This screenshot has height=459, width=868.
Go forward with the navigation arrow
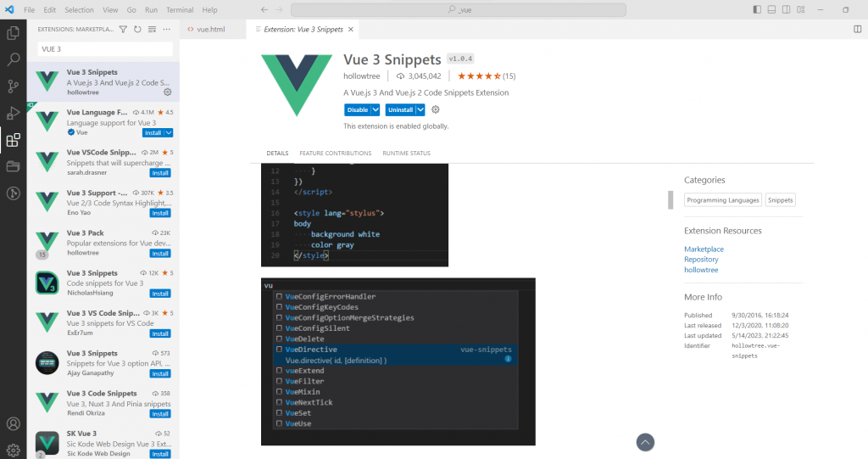point(279,10)
